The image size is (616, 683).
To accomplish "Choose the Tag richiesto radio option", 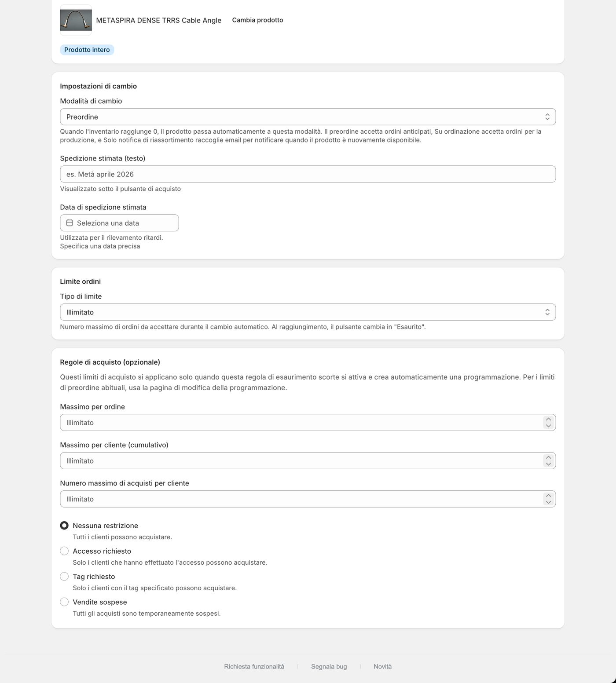I will [x=64, y=577].
